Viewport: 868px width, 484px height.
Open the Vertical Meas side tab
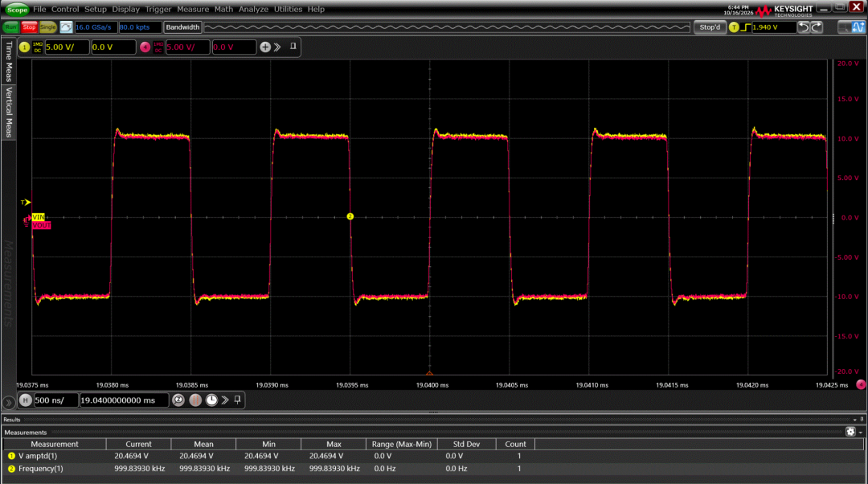[8, 113]
